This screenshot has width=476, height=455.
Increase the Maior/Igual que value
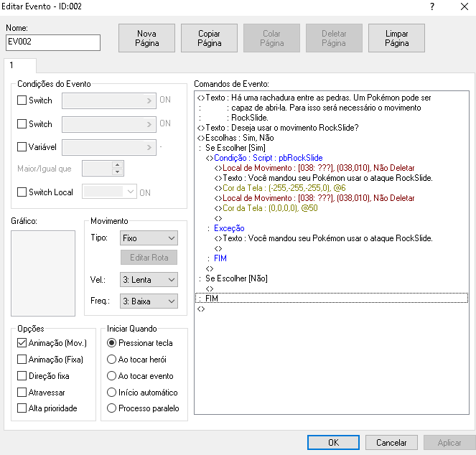(x=118, y=164)
